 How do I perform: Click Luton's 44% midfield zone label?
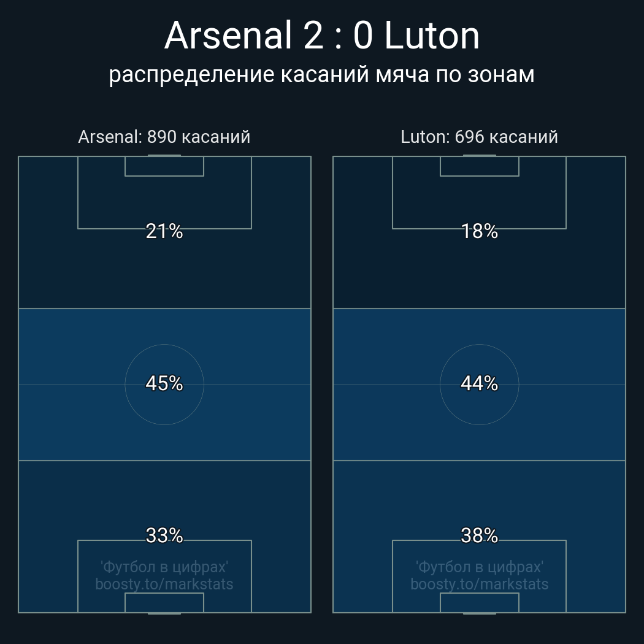479,383
